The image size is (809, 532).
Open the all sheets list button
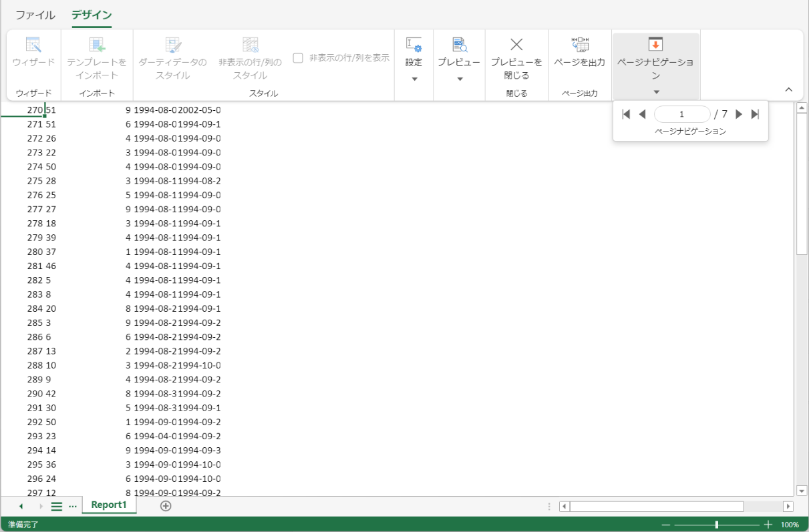coord(57,507)
